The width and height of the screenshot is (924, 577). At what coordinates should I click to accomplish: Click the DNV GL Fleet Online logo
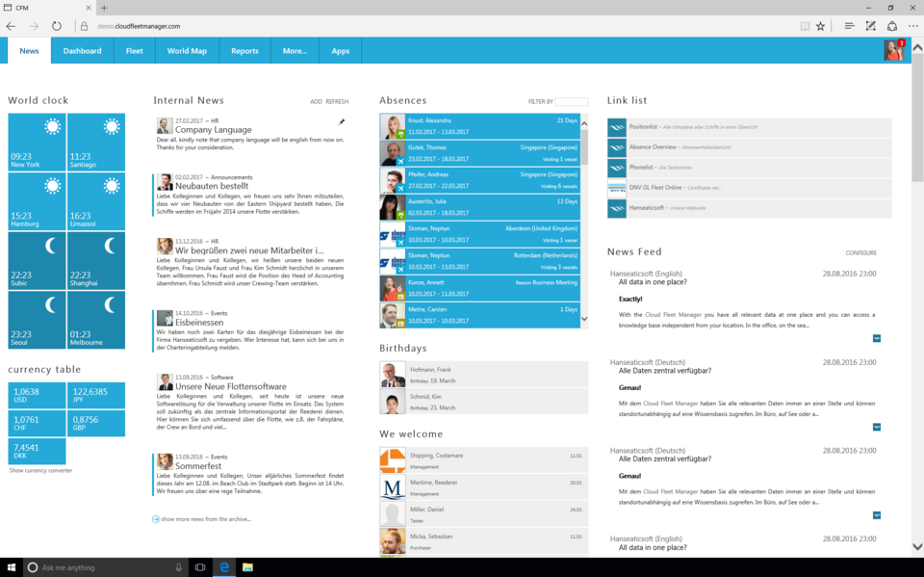point(617,188)
